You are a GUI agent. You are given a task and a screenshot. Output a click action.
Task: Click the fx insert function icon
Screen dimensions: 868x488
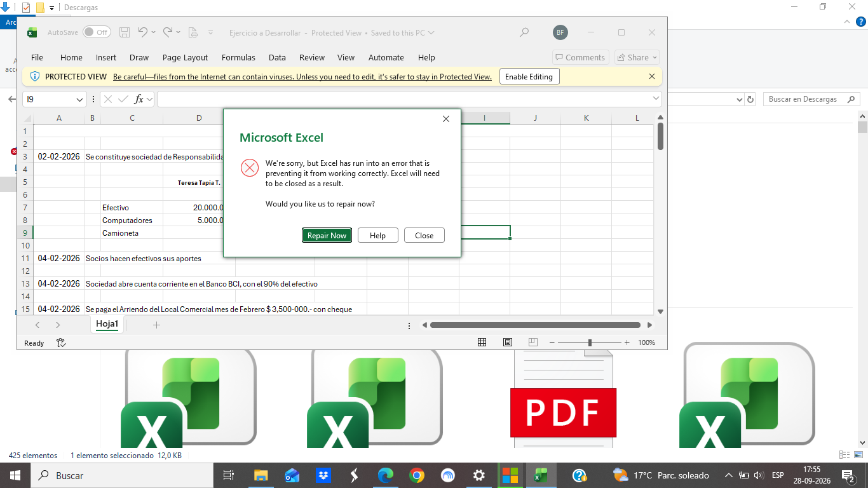(139, 99)
